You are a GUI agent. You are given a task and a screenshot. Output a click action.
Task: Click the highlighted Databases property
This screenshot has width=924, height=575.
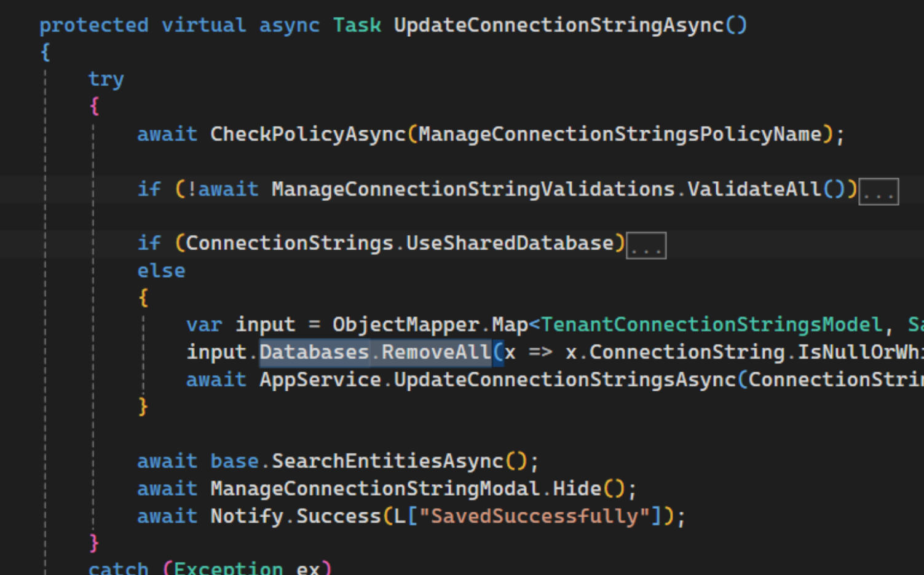tap(314, 352)
